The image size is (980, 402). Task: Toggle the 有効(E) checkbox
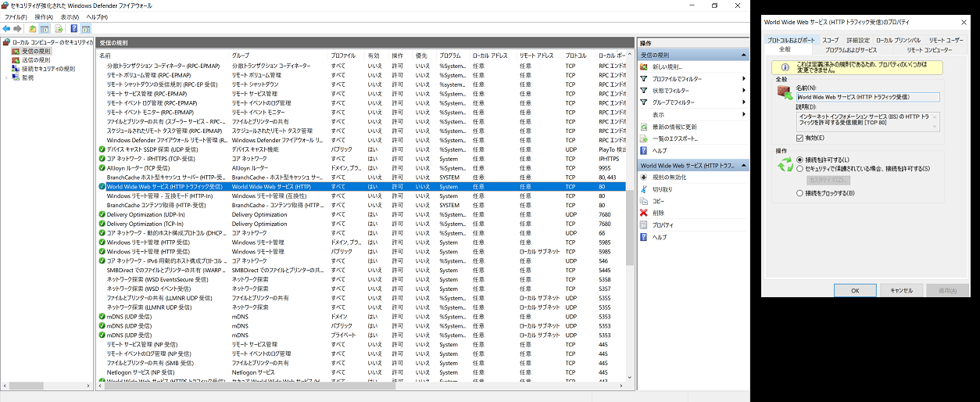click(799, 138)
